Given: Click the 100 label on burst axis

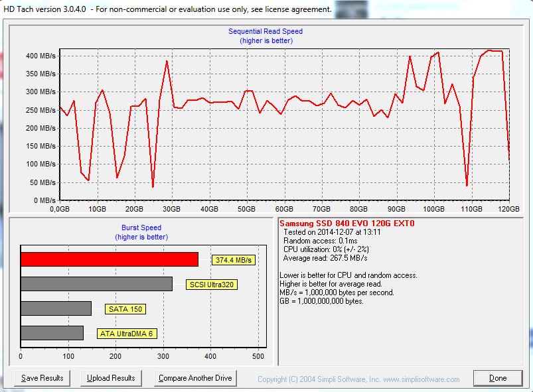Looking at the screenshot, I should pyautogui.click(x=68, y=356).
